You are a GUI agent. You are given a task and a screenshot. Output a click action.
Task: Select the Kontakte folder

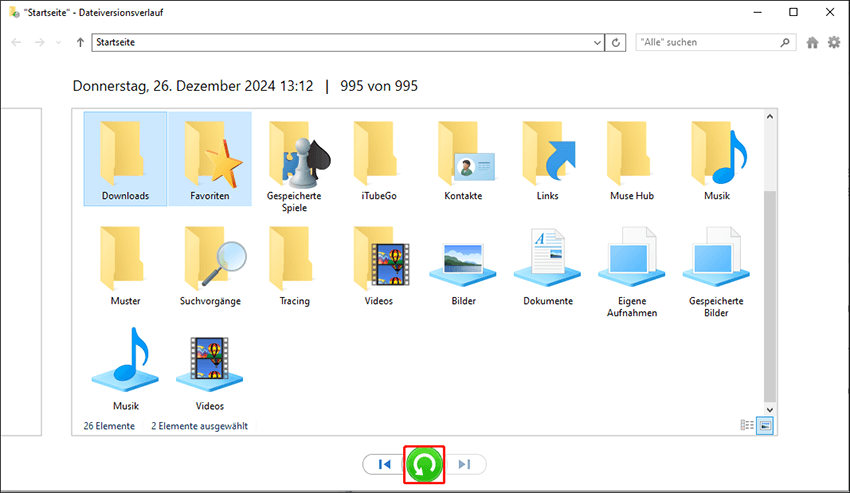tap(463, 160)
